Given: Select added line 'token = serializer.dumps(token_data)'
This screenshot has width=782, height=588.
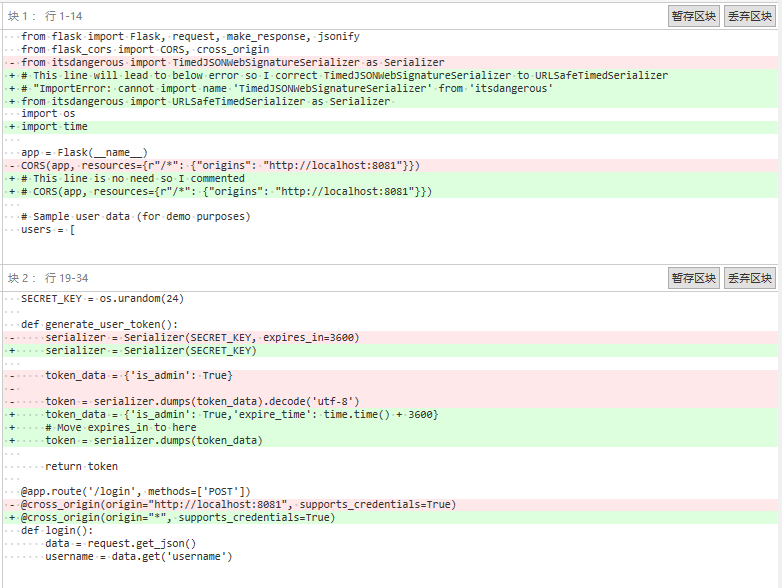Looking at the screenshot, I should [391, 440].
